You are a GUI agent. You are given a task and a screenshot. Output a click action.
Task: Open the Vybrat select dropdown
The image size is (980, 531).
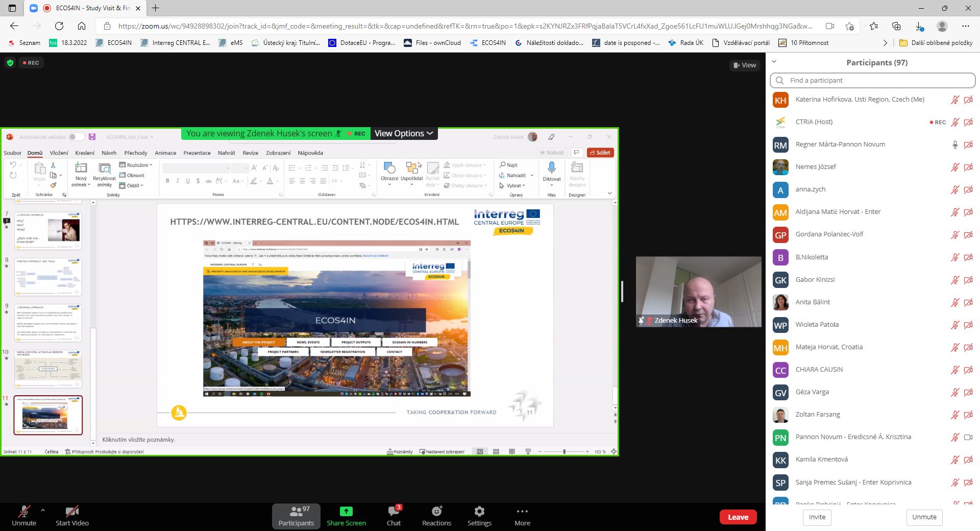[512, 185]
